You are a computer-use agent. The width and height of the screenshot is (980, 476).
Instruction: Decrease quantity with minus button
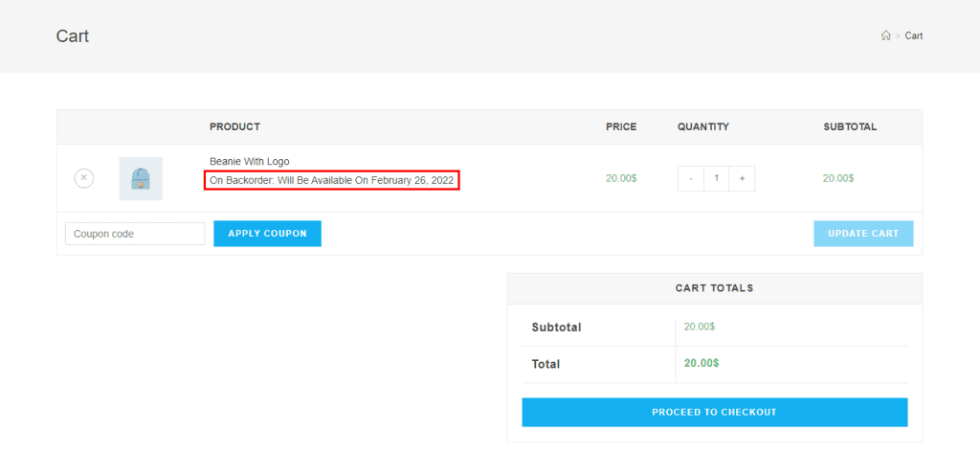tap(690, 178)
